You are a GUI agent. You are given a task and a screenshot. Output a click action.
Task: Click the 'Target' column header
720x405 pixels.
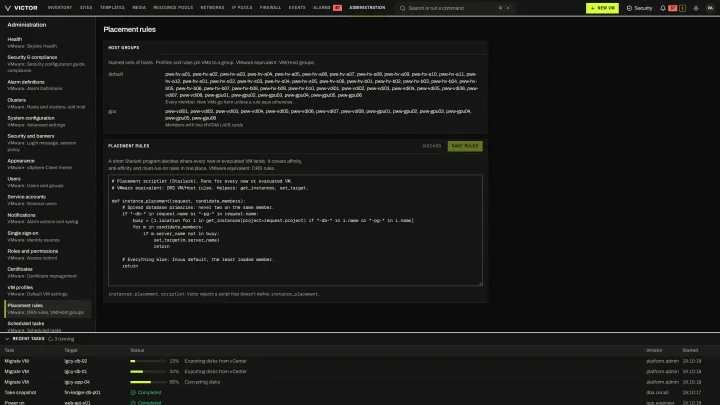[x=71, y=350]
